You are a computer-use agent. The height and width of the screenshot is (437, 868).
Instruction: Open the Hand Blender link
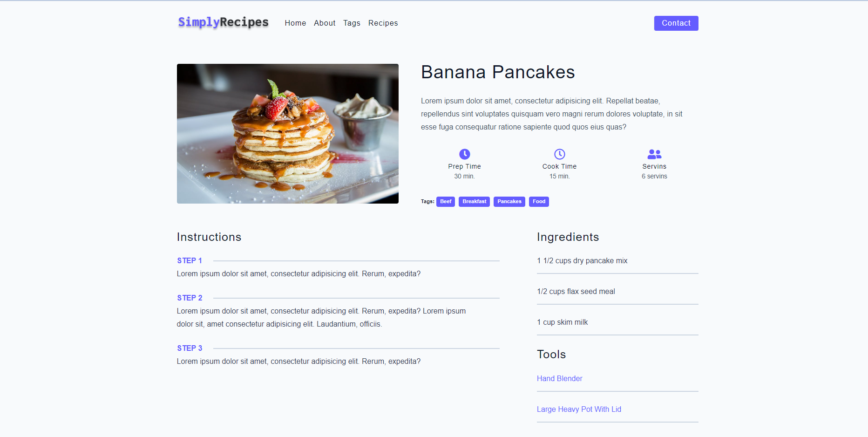(x=559, y=378)
